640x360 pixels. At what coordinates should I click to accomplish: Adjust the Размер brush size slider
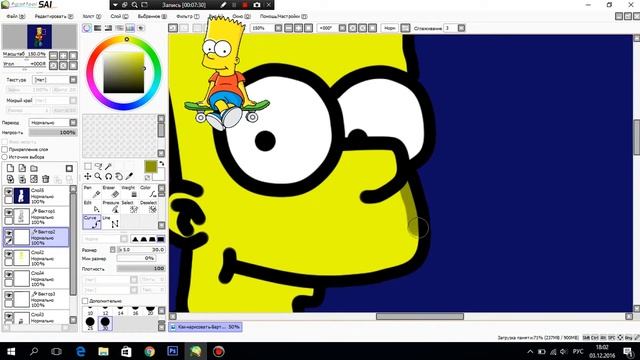141,249
